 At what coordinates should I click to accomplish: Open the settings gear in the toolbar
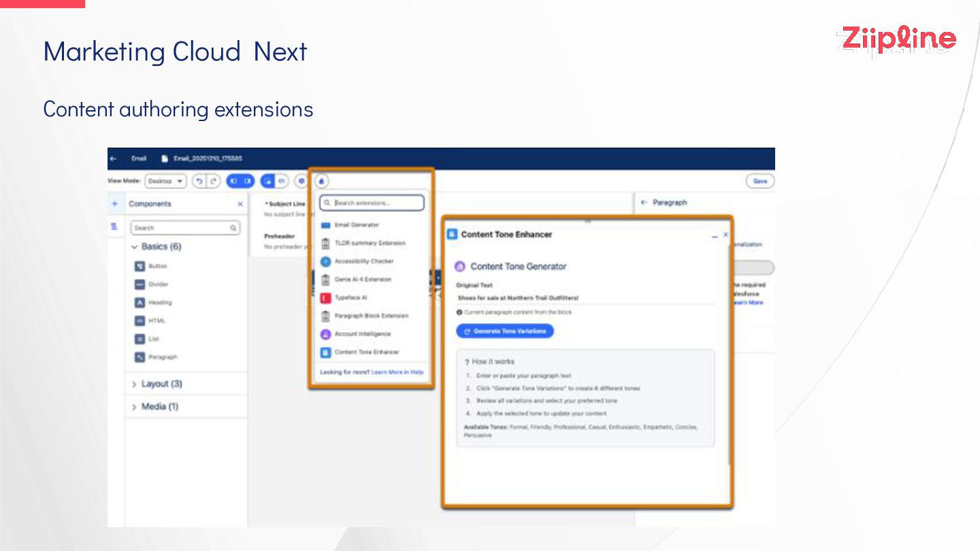(301, 182)
